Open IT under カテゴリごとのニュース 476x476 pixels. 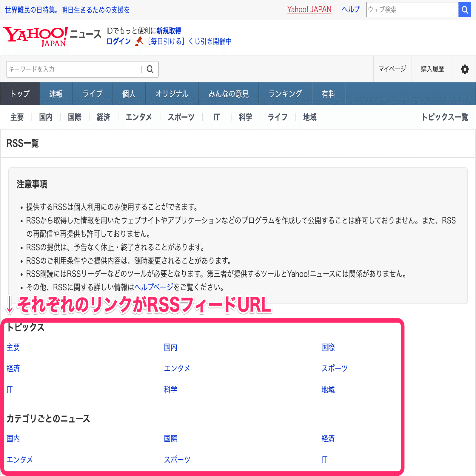pos(324,460)
